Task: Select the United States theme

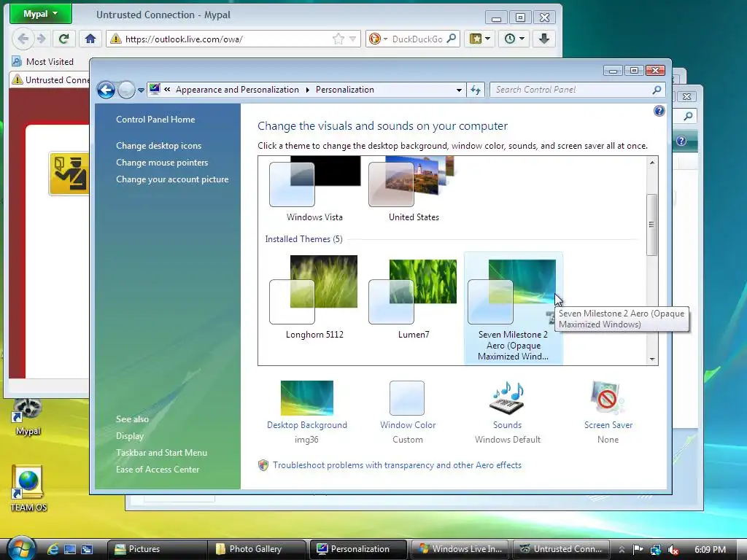Action: pyautogui.click(x=414, y=190)
